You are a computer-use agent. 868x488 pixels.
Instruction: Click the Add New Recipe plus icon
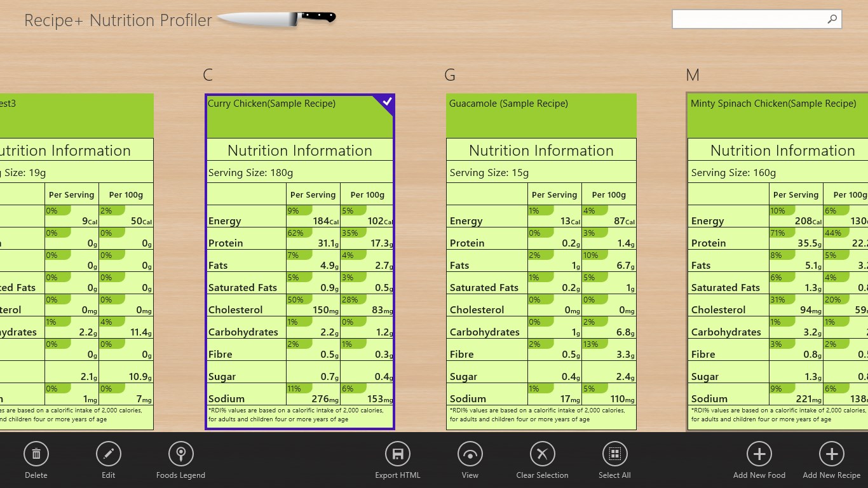(831, 454)
